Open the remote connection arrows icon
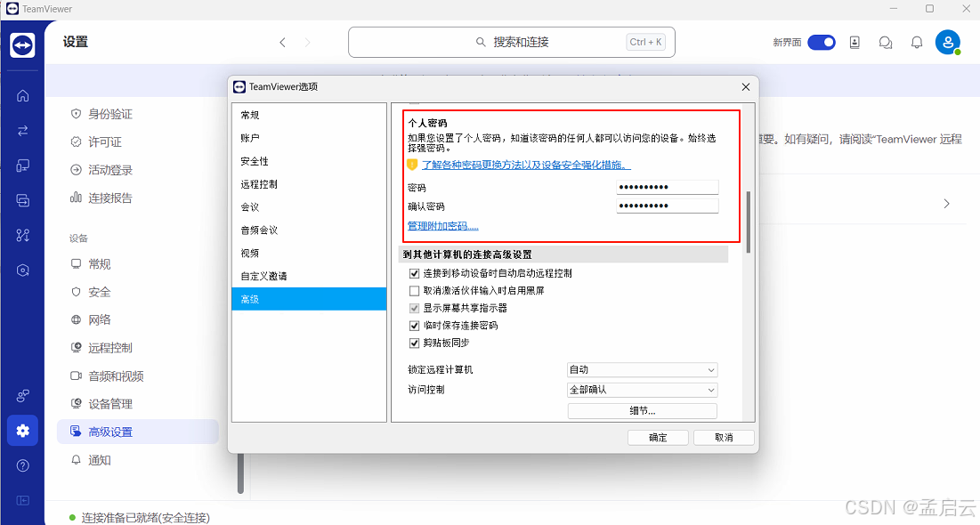Image resolution: width=980 pixels, height=525 pixels. (22, 131)
